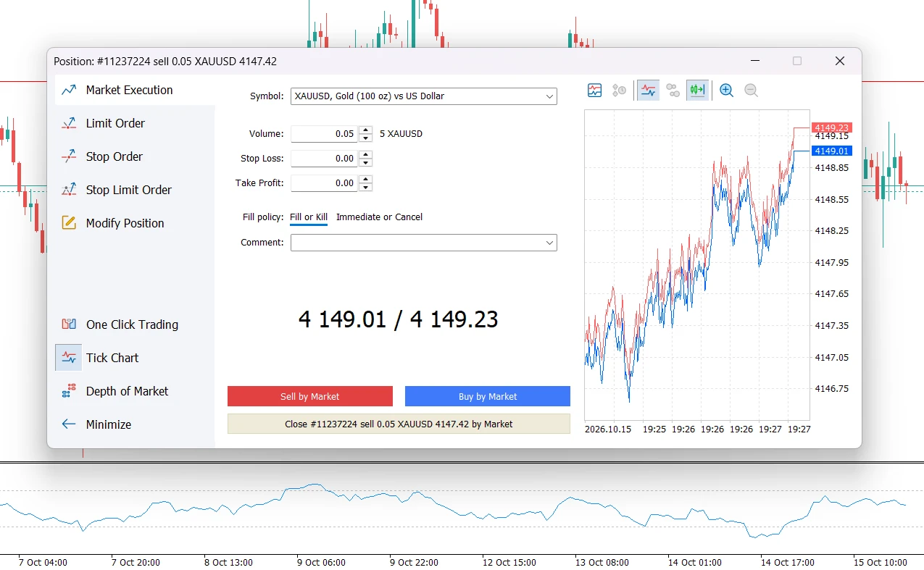The height and width of the screenshot is (570, 924).
Task: Toggle One Click Trading
Action: pos(135,324)
